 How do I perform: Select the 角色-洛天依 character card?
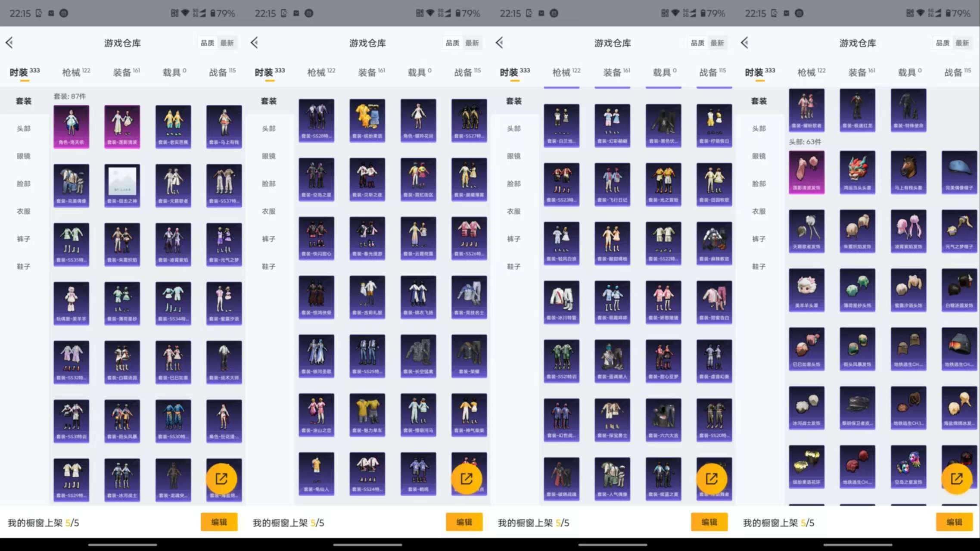coord(71,126)
